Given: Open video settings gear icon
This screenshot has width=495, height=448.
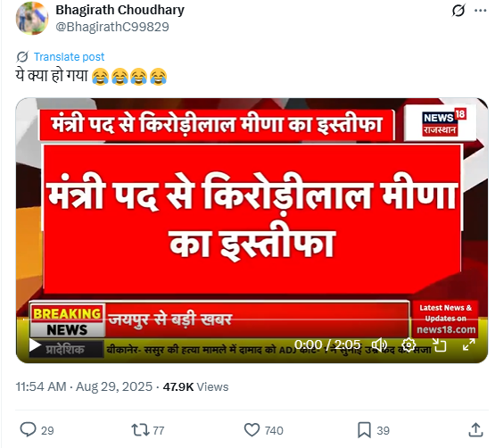Looking at the screenshot, I should point(408,345).
